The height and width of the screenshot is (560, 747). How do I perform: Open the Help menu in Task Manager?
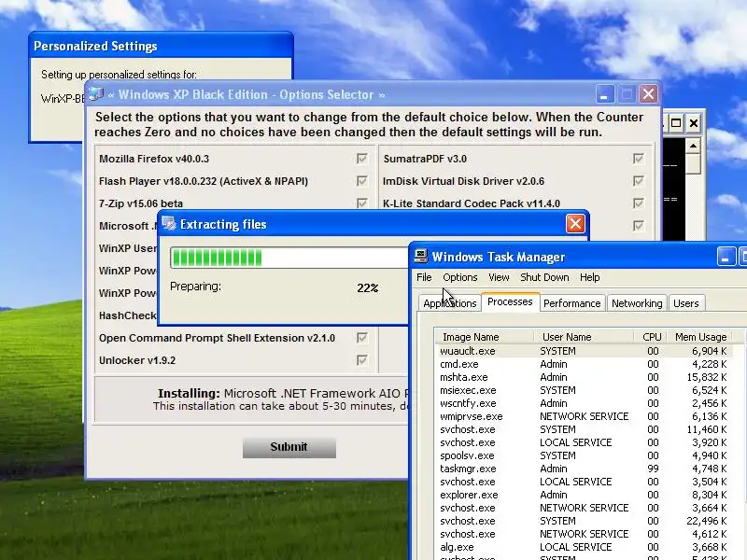pyautogui.click(x=589, y=277)
